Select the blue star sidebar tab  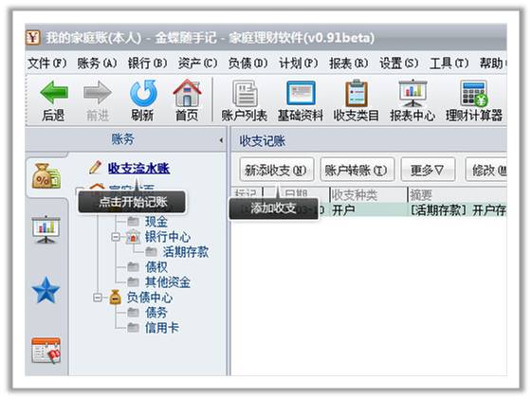pyautogui.click(x=46, y=290)
